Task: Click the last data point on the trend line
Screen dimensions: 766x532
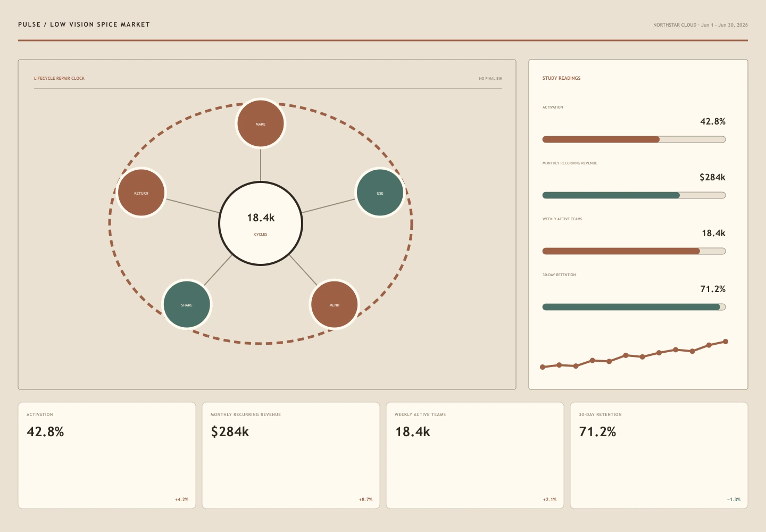Action: (726, 342)
